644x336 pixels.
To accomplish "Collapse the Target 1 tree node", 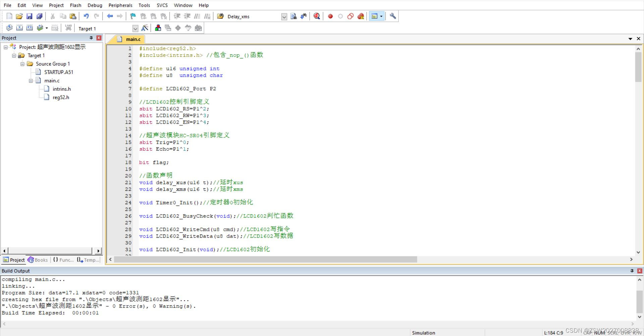I will pos(14,56).
